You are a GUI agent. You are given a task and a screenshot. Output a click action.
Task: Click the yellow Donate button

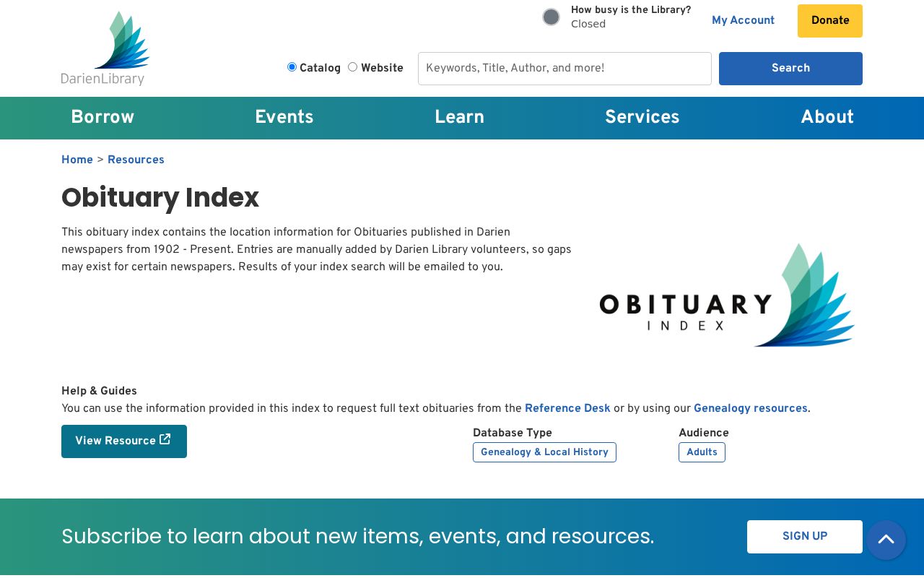coord(830,21)
